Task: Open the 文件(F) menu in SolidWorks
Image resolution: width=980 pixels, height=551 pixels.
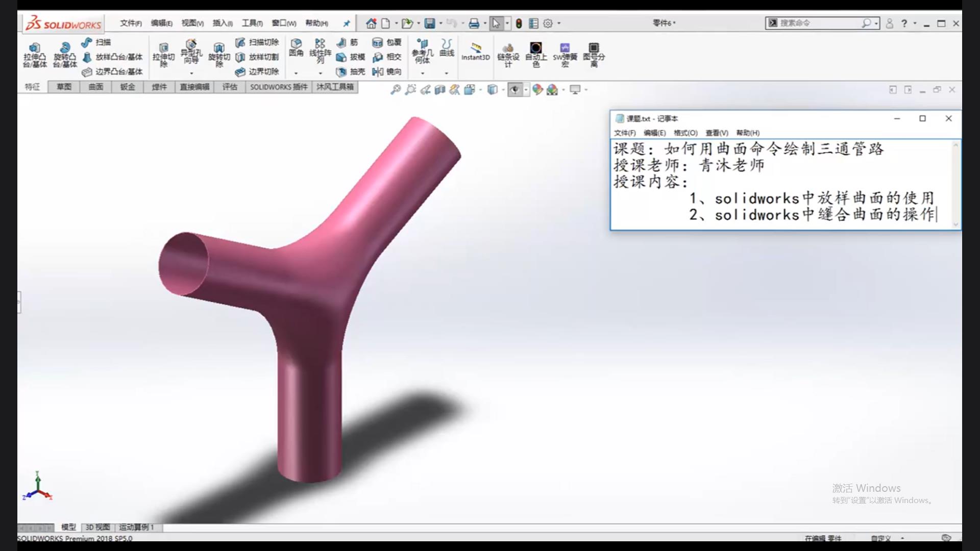Action: coord(131,23)
